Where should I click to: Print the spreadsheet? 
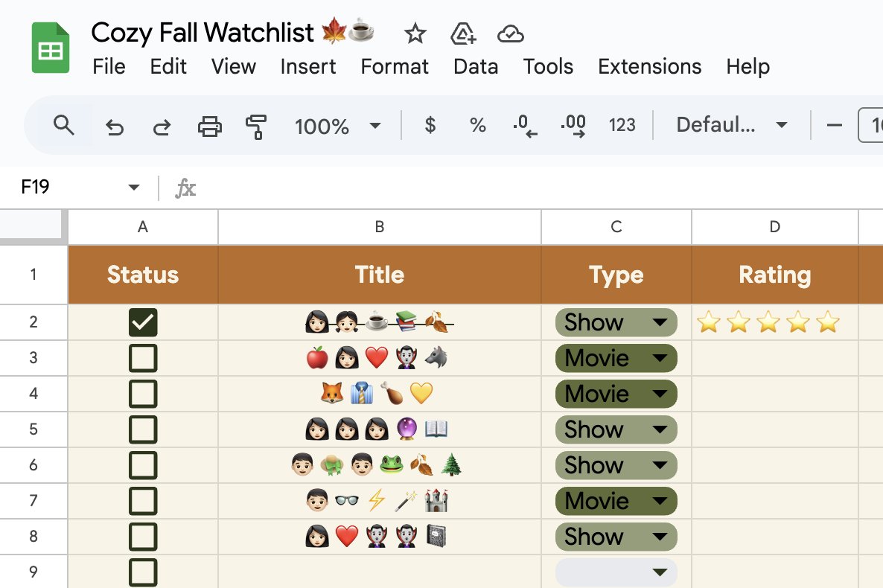click(209, 127)
